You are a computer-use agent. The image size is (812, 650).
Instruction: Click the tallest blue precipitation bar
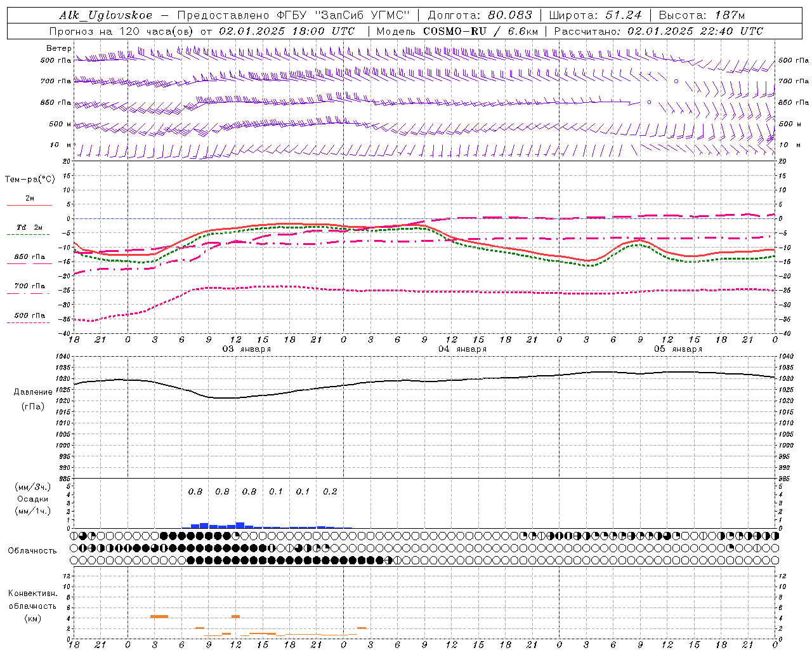coord(240,525)
